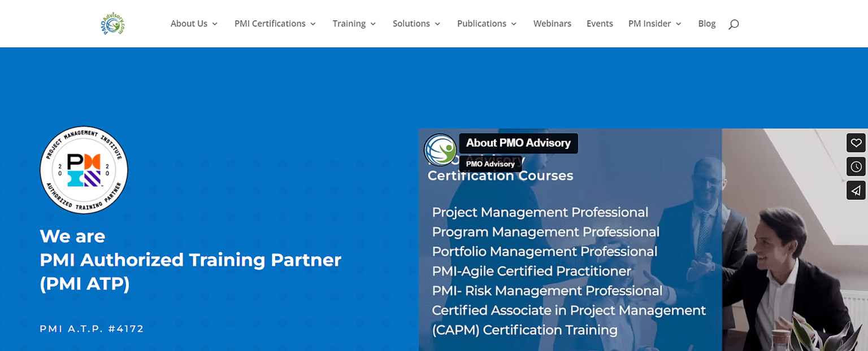Navigate to the Events page
This screenshot has height=351, width=868.
pos(600,24)
